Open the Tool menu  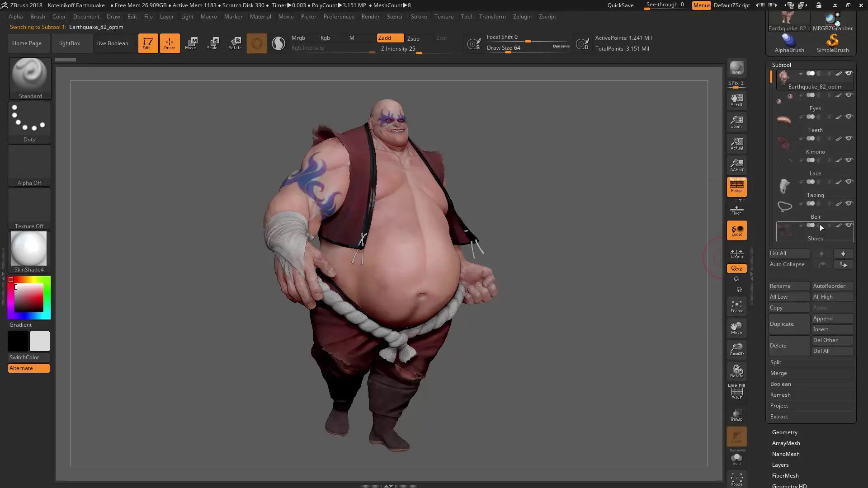pos(466,17)
